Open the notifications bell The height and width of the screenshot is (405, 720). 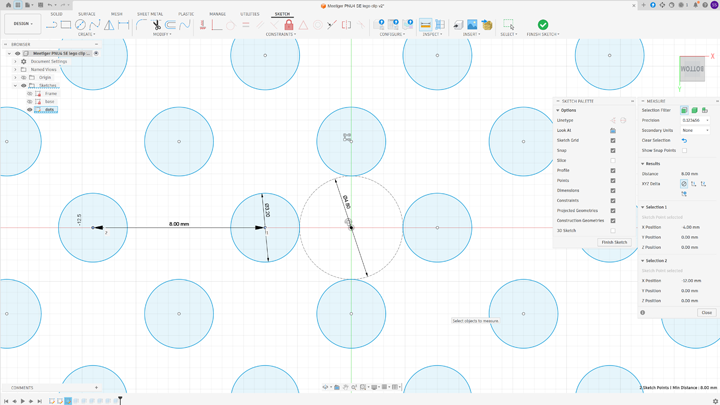696,5
